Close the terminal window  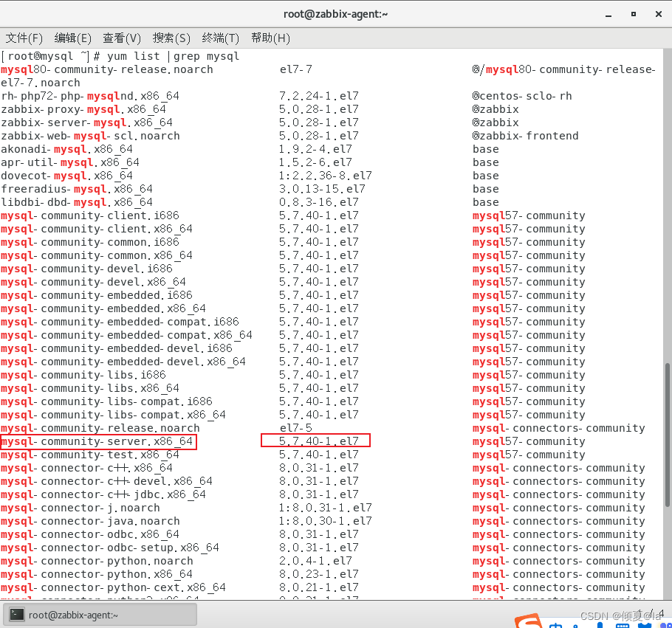click(659, 14)
